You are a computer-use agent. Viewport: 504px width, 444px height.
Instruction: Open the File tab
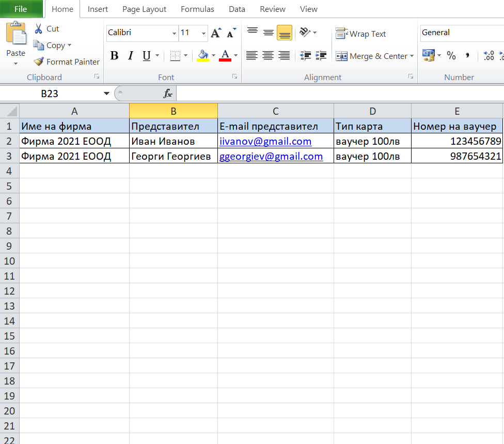pyautogui.click(x=21, y=9)
